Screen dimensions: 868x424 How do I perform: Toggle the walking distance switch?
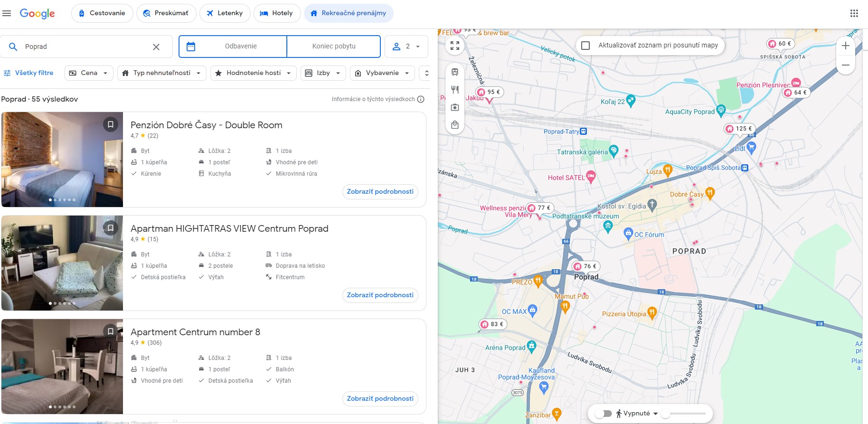604,414
